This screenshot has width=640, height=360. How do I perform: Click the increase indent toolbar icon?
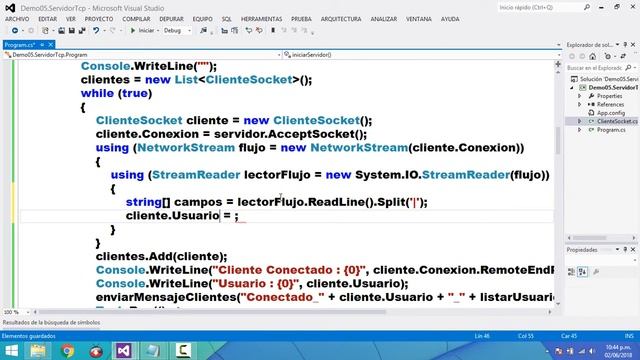click(x=234, y=31)
